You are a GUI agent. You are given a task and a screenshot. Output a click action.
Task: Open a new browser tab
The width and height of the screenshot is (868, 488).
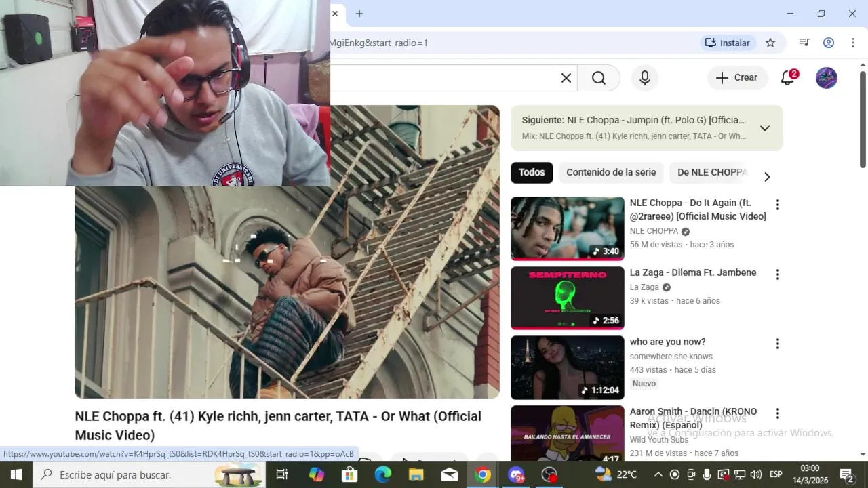pyautogui.click(x=359, y=14)
